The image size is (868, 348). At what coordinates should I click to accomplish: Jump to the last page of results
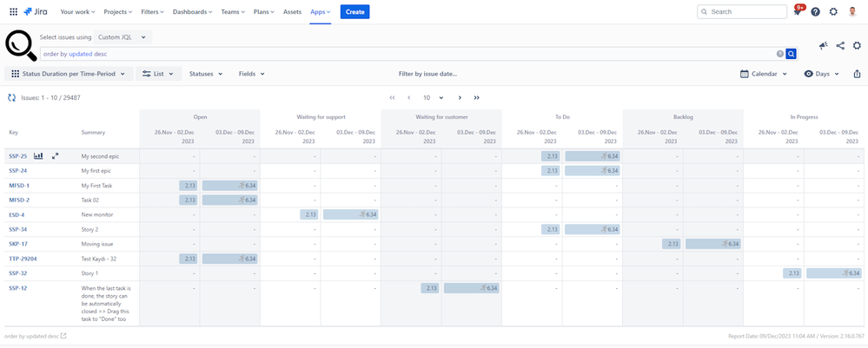tap(477, 97)
